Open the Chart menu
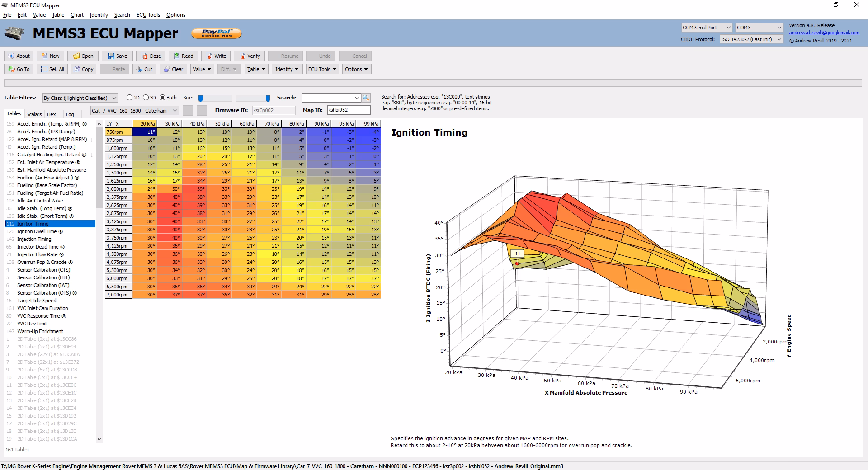This screenshot has width=868, height=470. (77, 15)
